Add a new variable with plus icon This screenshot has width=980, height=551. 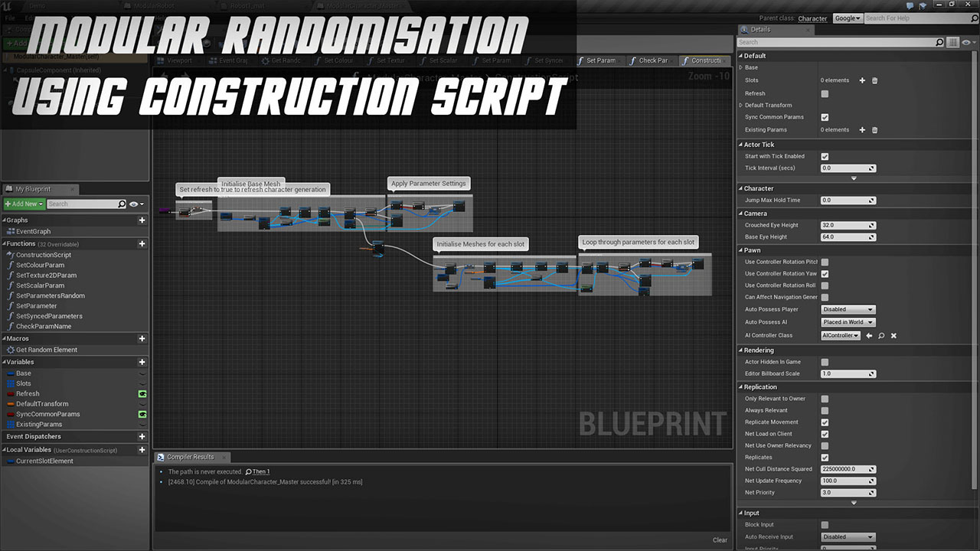coord(142,363)
